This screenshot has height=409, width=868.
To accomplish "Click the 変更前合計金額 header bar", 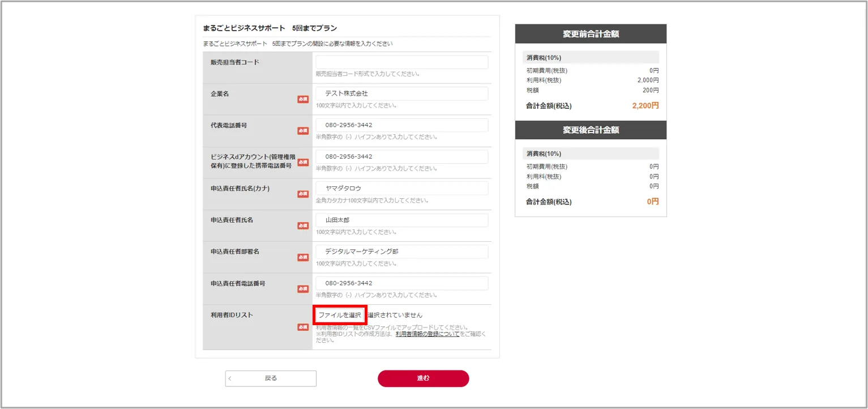I will (591, 33).
